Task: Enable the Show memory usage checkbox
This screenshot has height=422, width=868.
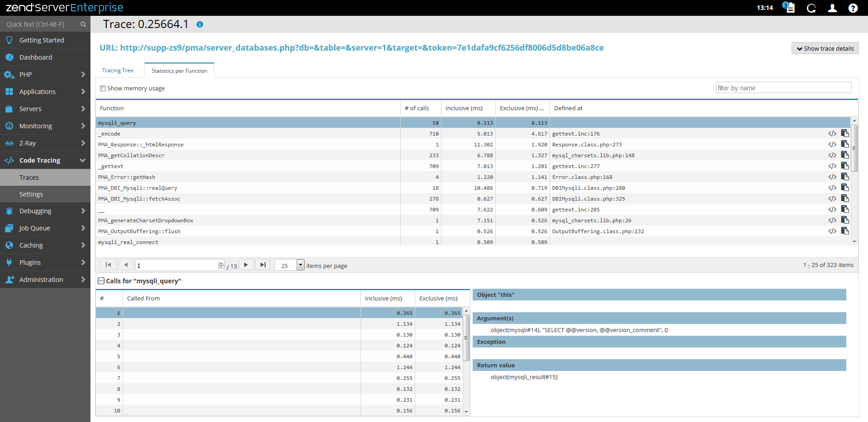Action: click(103, 89)
